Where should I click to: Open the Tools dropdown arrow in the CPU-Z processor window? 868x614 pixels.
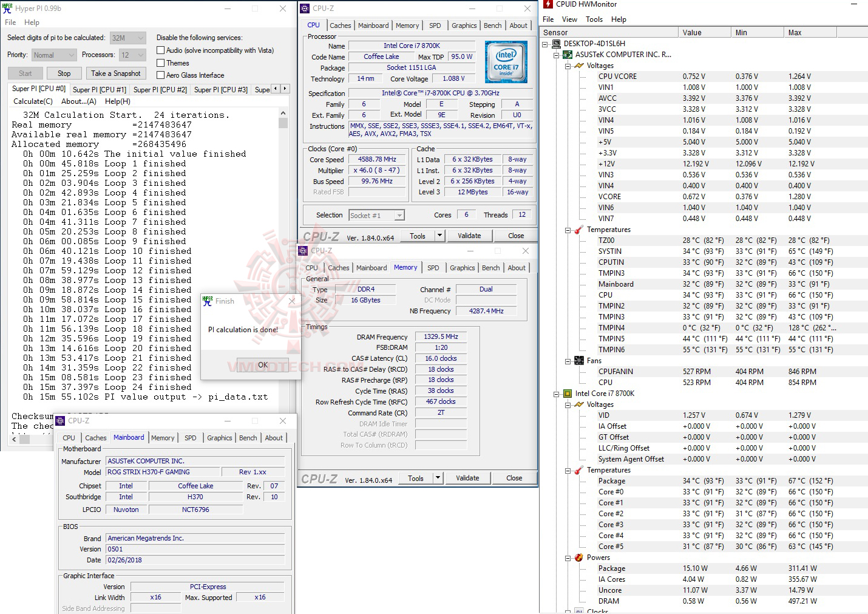(439, 236)
